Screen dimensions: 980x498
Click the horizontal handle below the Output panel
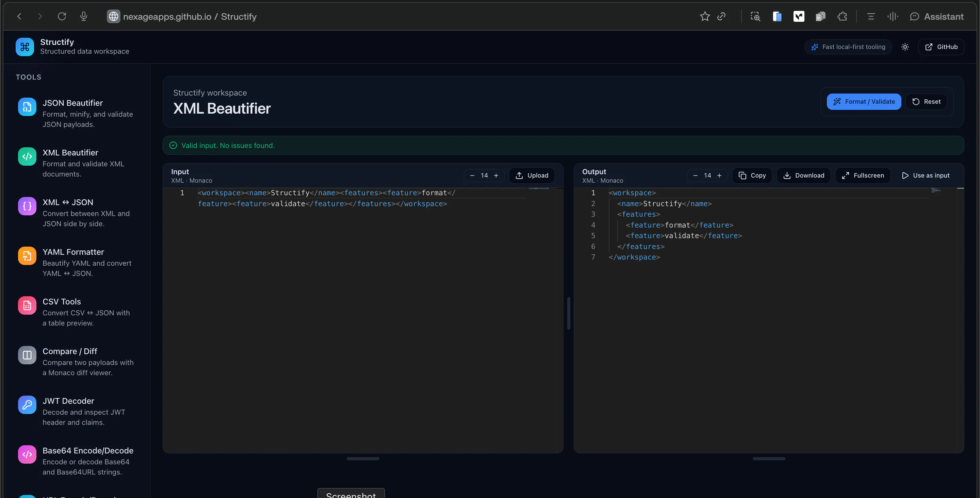click(x=769, y=459)
